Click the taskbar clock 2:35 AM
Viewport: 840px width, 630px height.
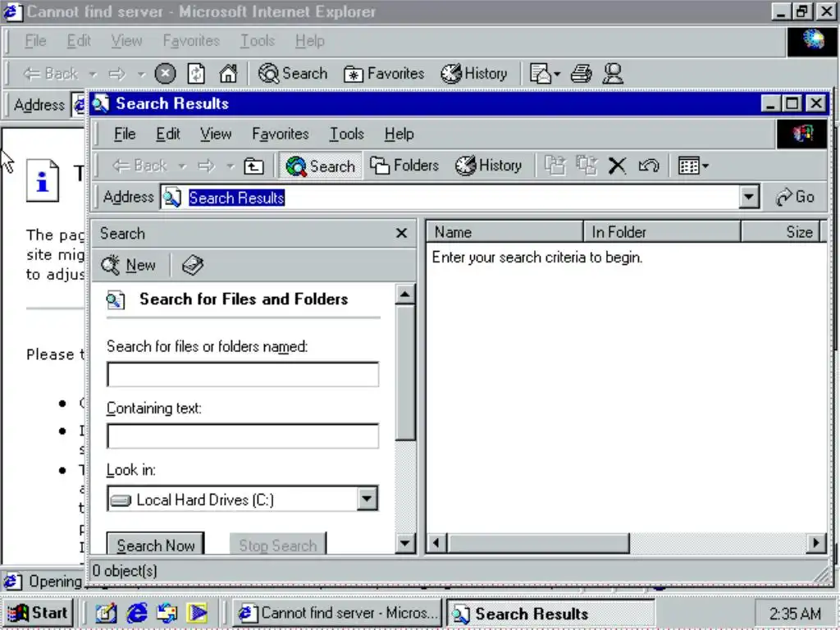[794, 613]
